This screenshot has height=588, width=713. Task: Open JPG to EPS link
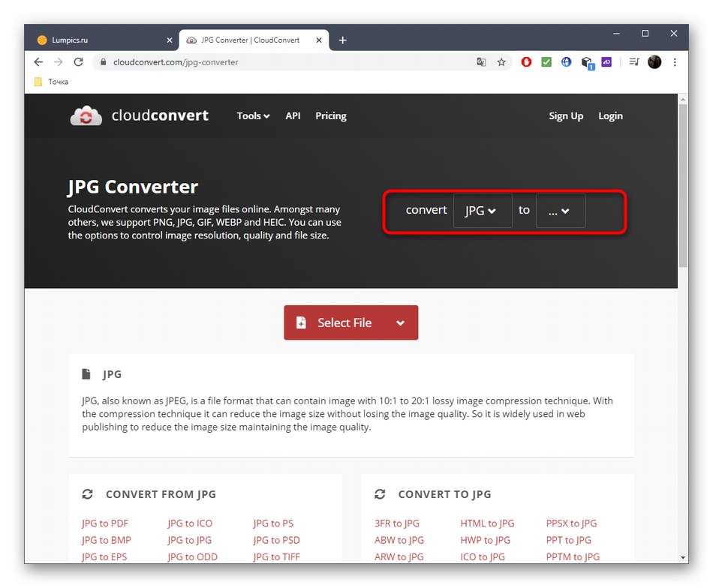[x=104, y=557]
